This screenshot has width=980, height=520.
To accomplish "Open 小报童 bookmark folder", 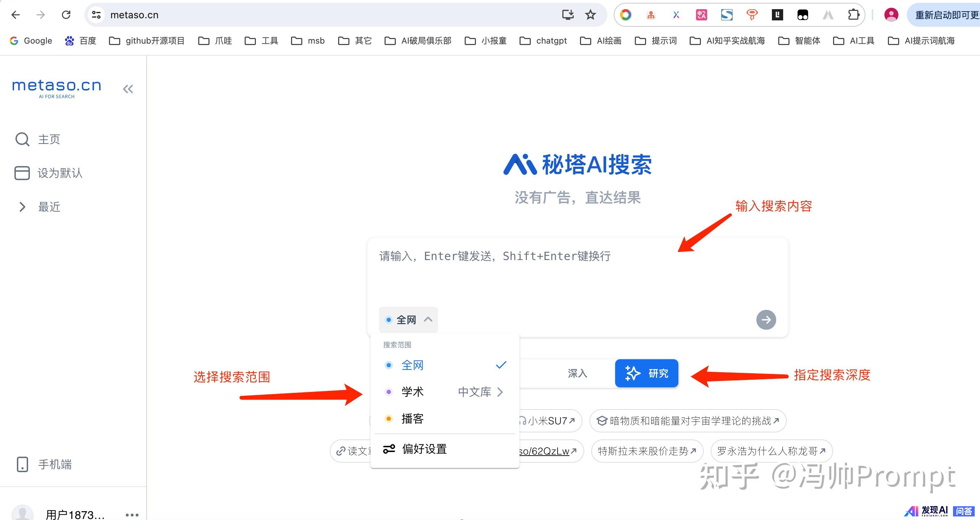I will (486, 41).
